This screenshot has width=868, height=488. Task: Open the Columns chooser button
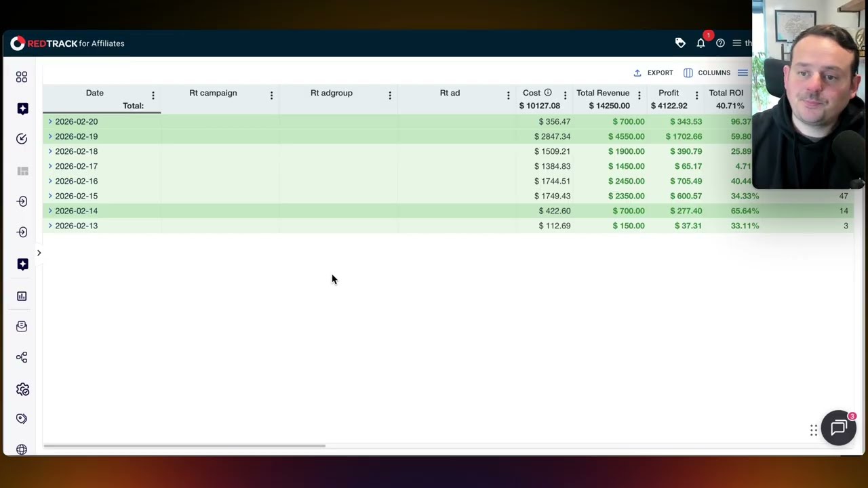(707, 73)
